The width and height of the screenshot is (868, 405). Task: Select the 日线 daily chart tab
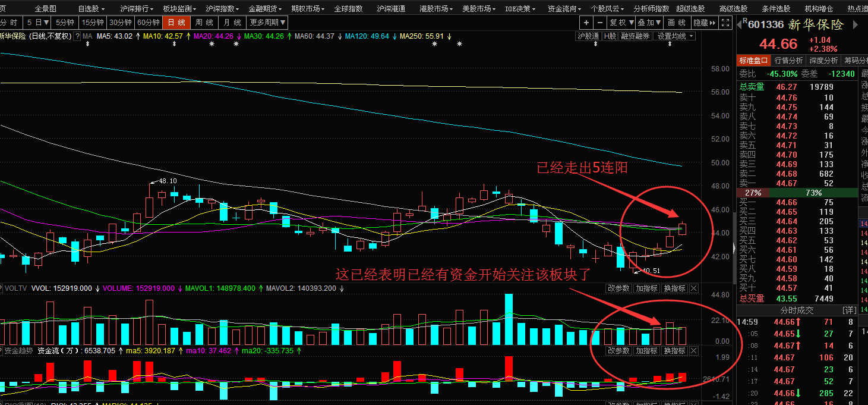coord(176,23)
